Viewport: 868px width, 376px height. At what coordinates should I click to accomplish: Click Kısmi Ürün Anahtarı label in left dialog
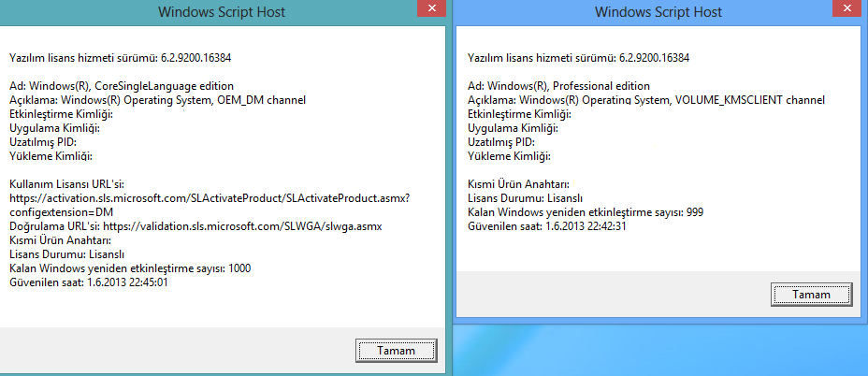click(x=61, y=240)
